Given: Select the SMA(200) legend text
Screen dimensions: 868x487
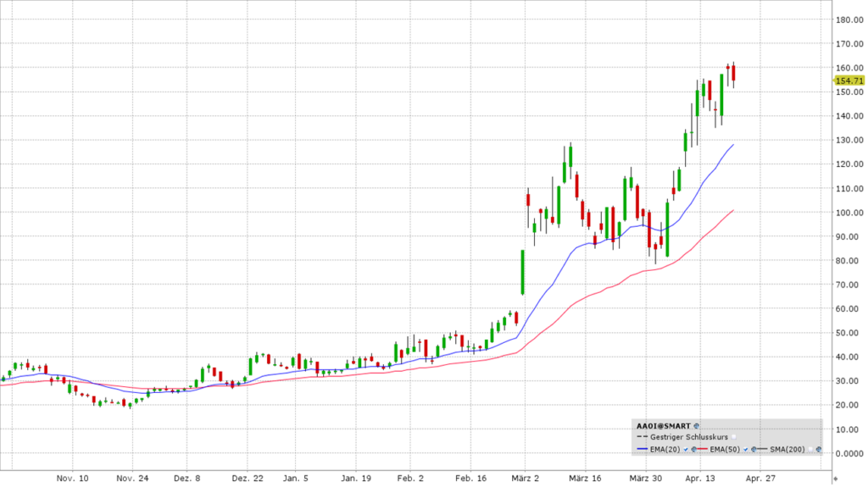Looking at the screenshot, I should [x=787, y=449].
